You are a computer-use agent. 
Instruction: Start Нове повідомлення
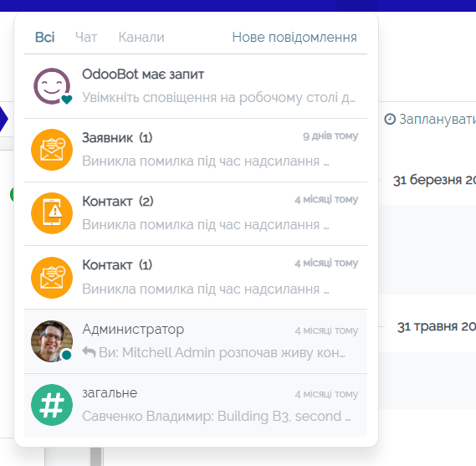coord(294,38)
